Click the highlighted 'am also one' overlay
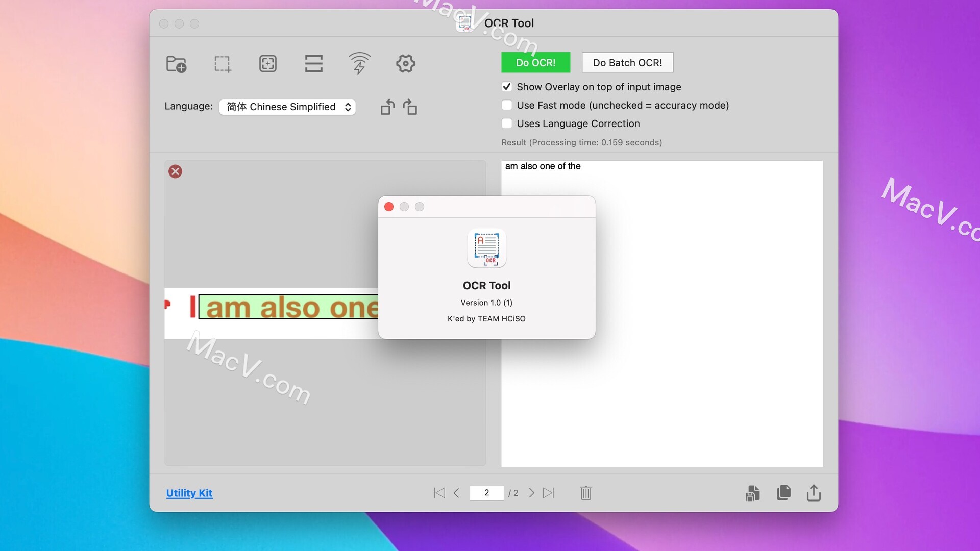Viewport: 980px width, 551px height. tap(289, 307)
